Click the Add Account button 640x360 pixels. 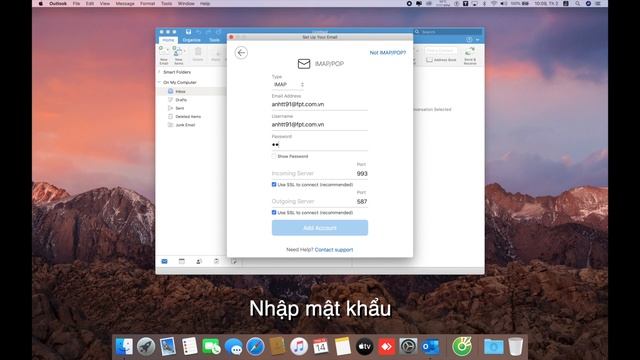[x=320, y=228]
